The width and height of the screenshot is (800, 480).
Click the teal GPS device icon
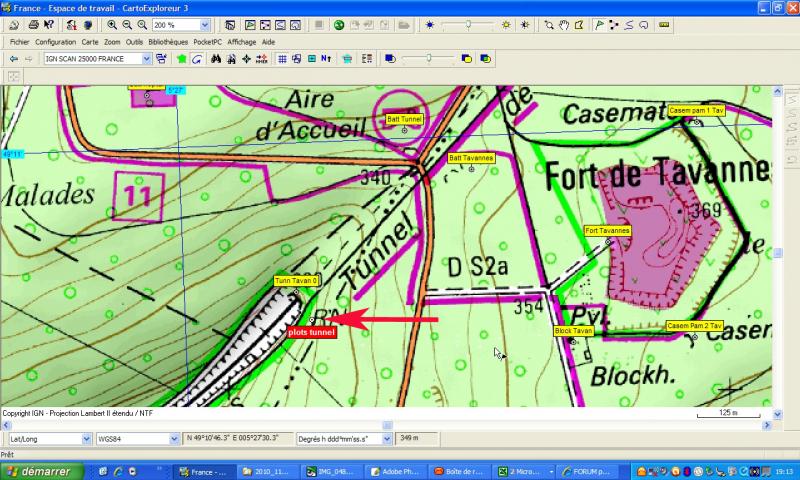(x=347, y=59)
